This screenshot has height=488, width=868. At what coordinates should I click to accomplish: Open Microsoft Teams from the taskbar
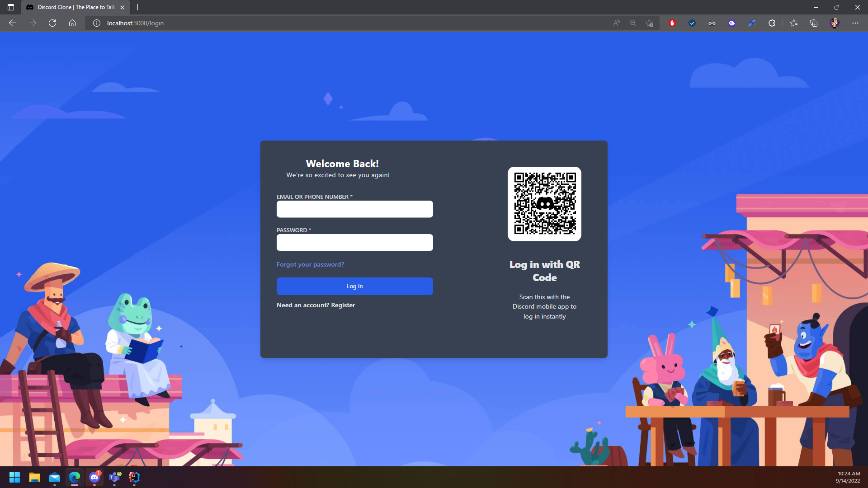[114, 478]
